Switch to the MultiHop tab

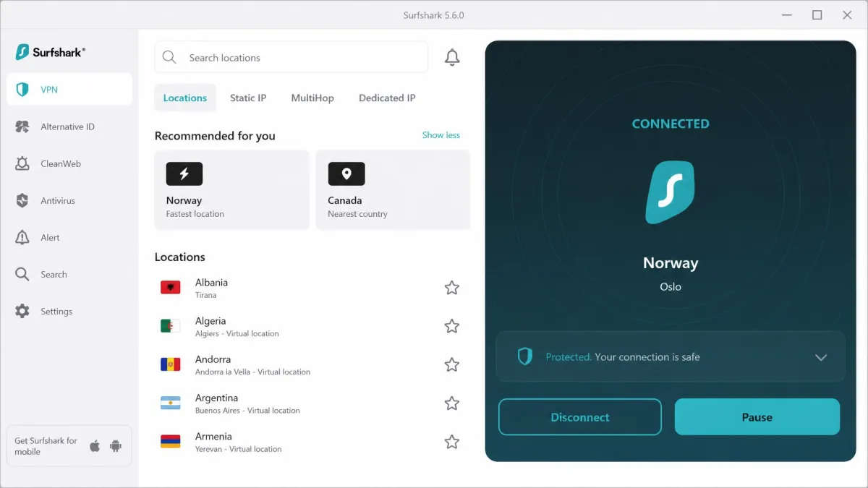point(312,98)
